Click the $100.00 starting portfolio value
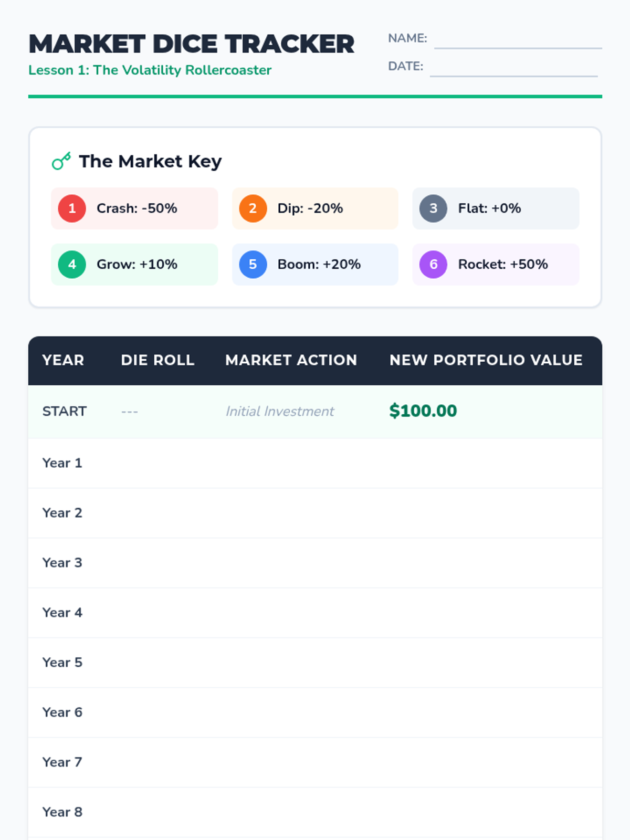 (x=423, y=411)
